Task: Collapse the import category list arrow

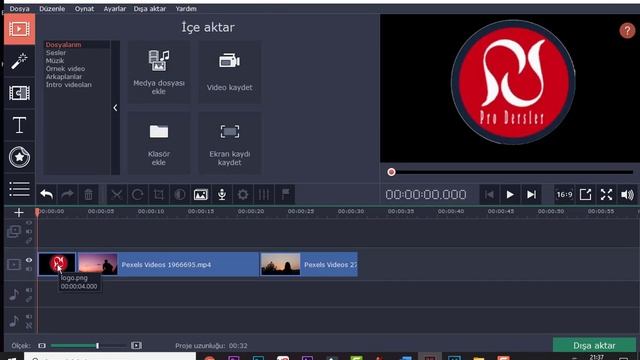Action: pyautogui.click(x=115, y=108)
